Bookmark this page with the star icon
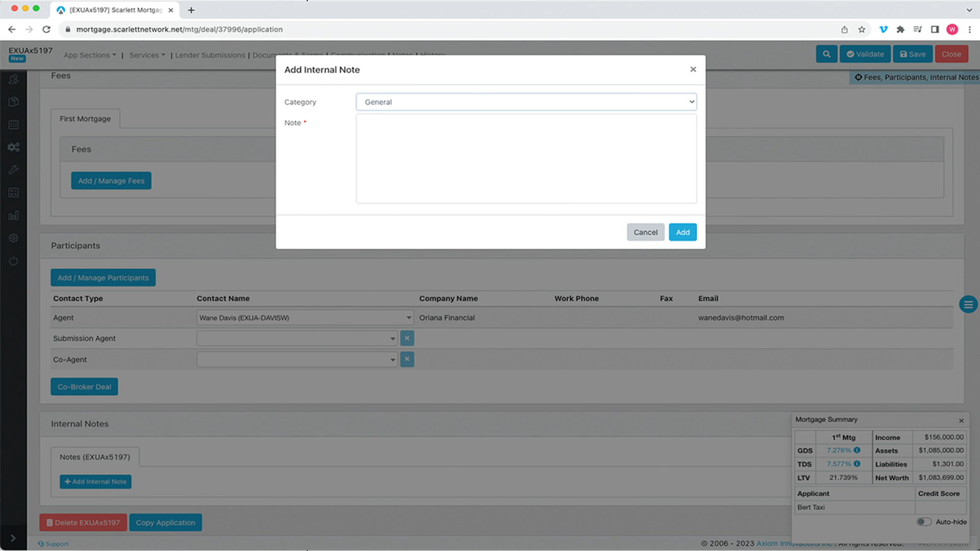980x551 pixels. click(862, 30)
